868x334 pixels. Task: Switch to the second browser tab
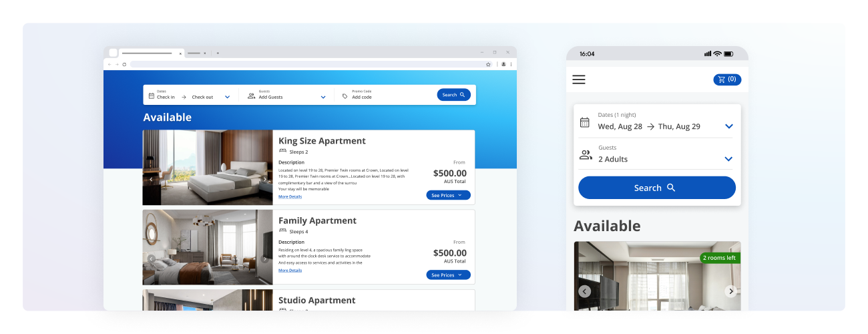(x=196, y=53)
